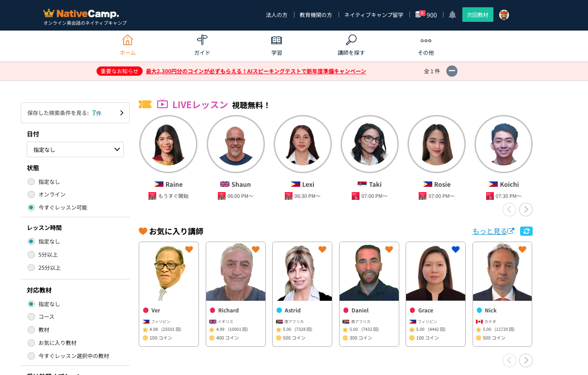Viewport: 588px width, 375px height.
Task: Toggle the blue heart on Grace's card
Action: 455,249
